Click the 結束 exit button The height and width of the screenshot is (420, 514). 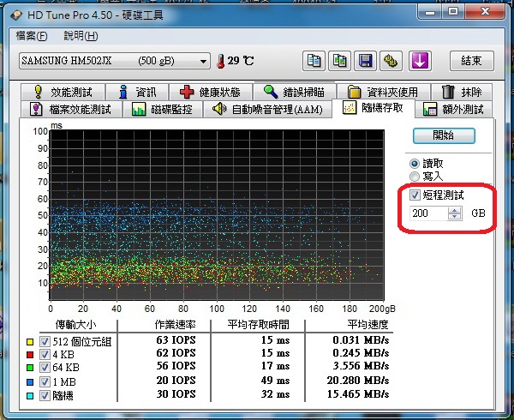pos(471,61)
